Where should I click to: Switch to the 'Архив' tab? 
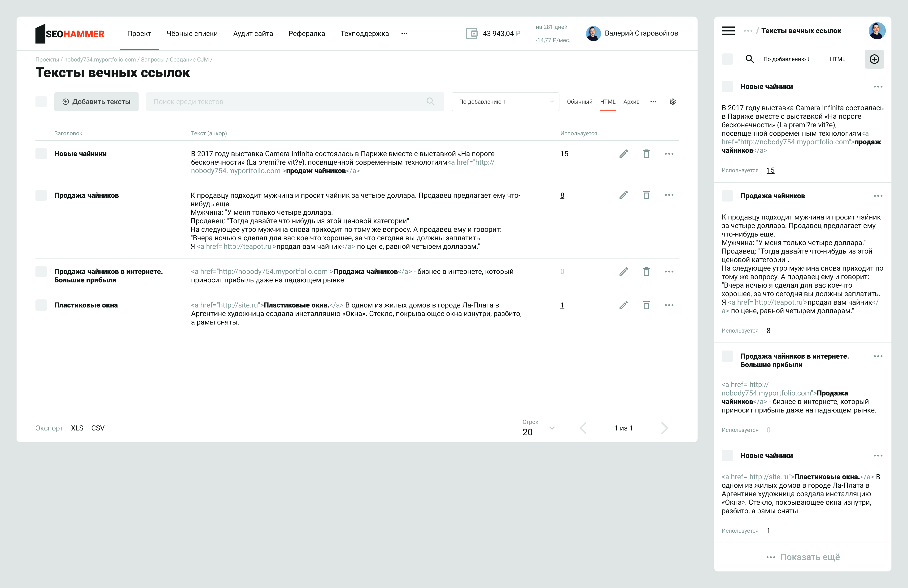pos(631,102)
